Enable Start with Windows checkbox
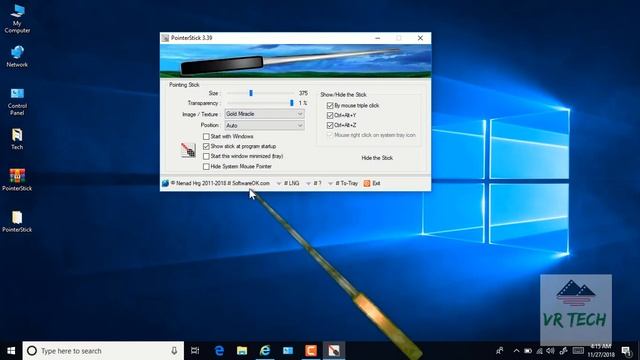 206,136
